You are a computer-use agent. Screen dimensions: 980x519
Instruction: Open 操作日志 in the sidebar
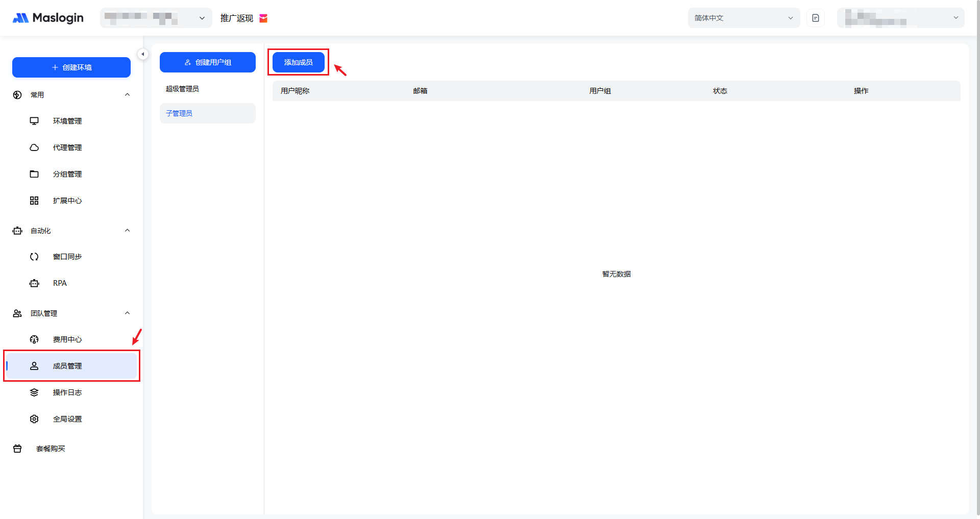pyautogui.click(x=67, y=392)
